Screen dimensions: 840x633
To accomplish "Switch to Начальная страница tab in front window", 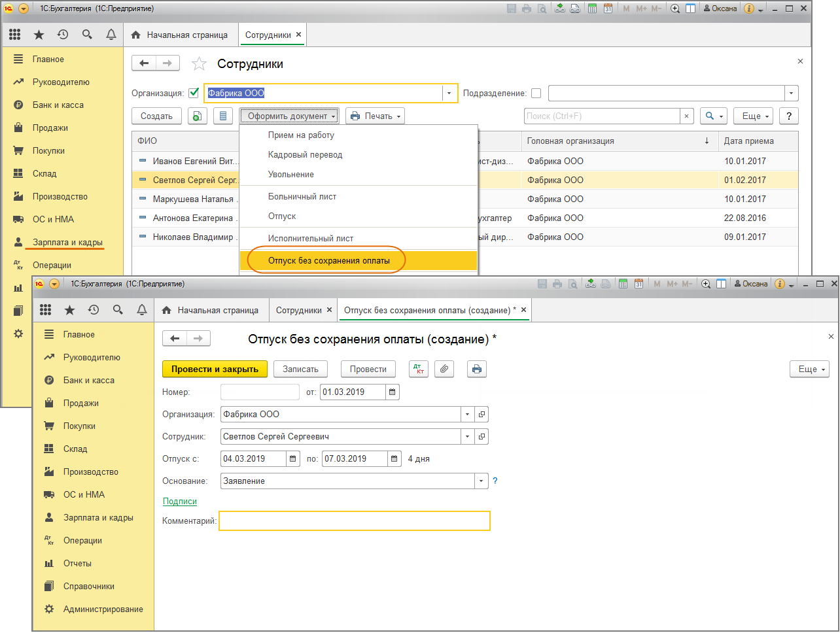I will pos(211,310).
